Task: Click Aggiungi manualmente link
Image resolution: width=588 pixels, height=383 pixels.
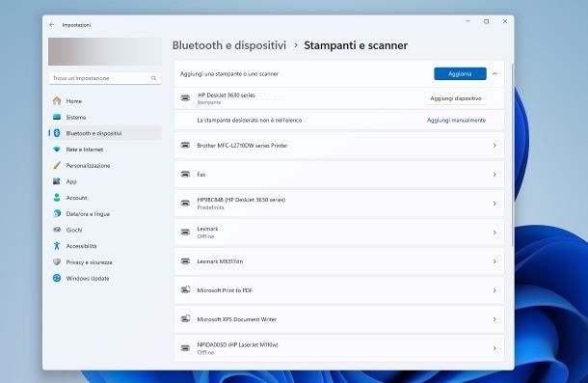Action: tap(456, 121)
